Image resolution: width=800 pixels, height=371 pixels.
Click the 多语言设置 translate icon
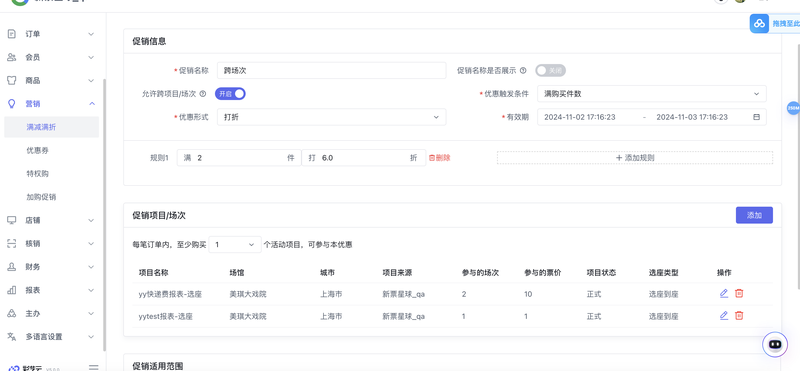pyautogui.click(x=12, y=337)
